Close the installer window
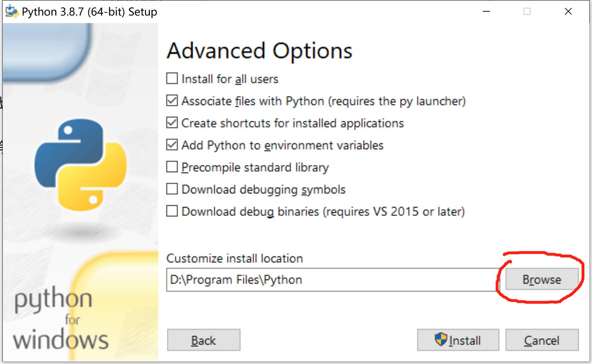This screenshot has height=364, width=592. click(x=568, y=11)
